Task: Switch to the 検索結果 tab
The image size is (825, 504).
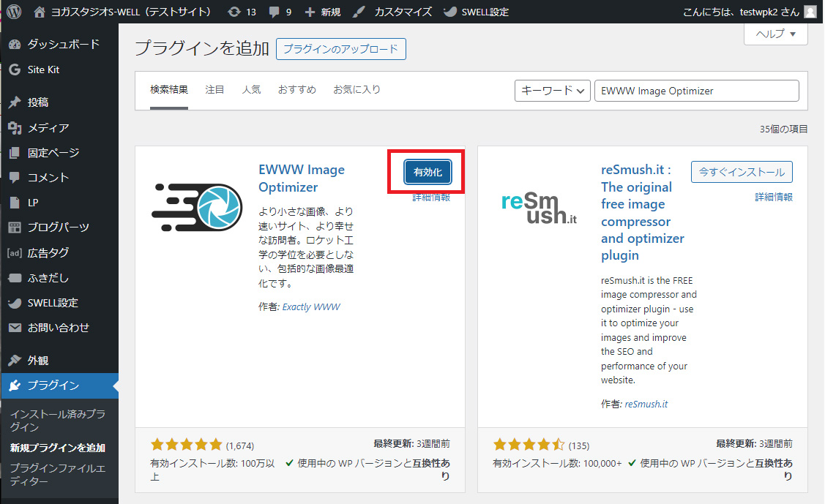Action: pyautogui.click(x=169, y=90)
